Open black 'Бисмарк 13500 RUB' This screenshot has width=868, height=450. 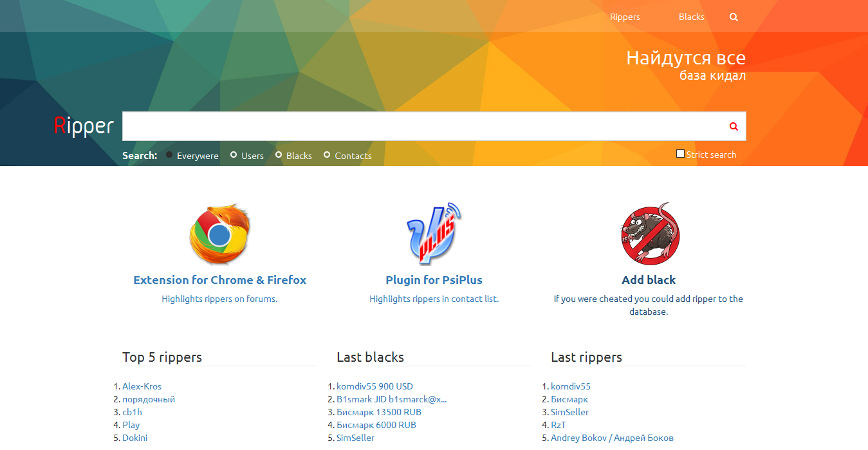click(x=379, y=412)
